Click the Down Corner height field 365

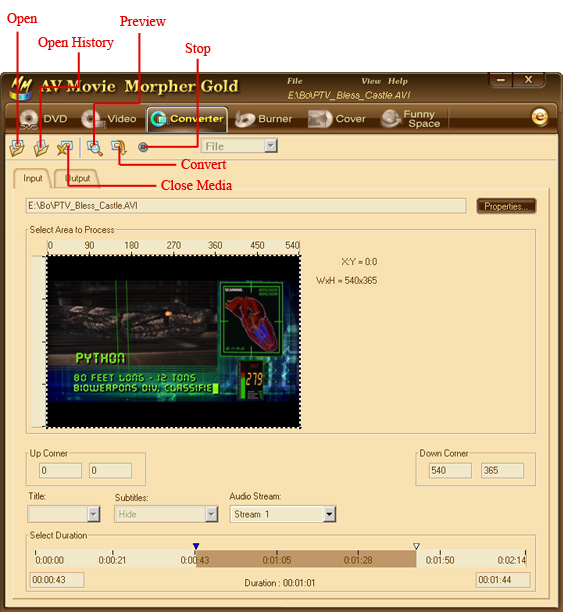[x=502, y=471]
